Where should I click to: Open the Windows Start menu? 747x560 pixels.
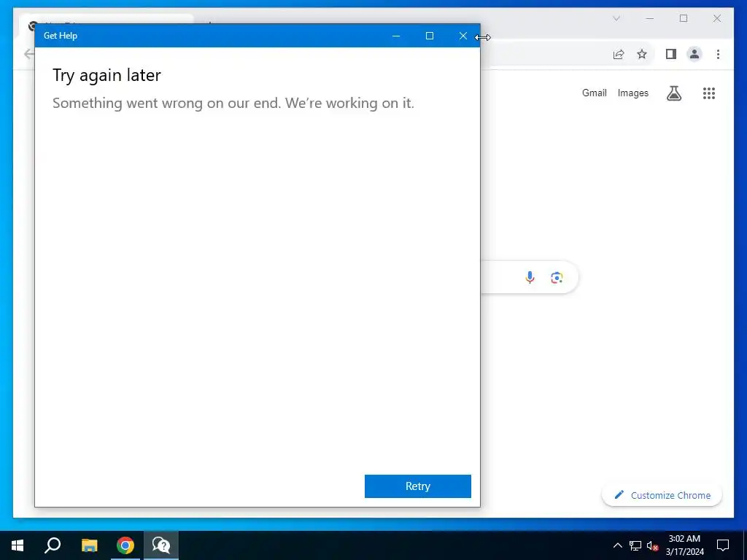pos(18,545)
